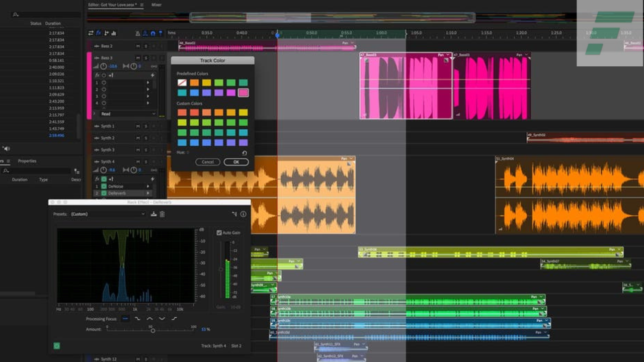Open the Presets dropdown in Rack Effect
Viewport: 644px width, 362px height.
(107, 214)
